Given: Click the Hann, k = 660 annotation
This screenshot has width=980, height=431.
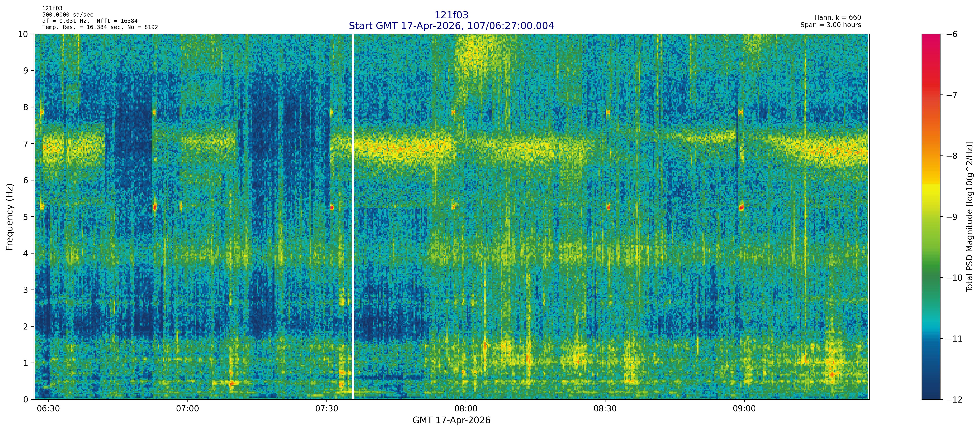Looking at the screenshot, I should pyautogui.click(x=837, y=18).
